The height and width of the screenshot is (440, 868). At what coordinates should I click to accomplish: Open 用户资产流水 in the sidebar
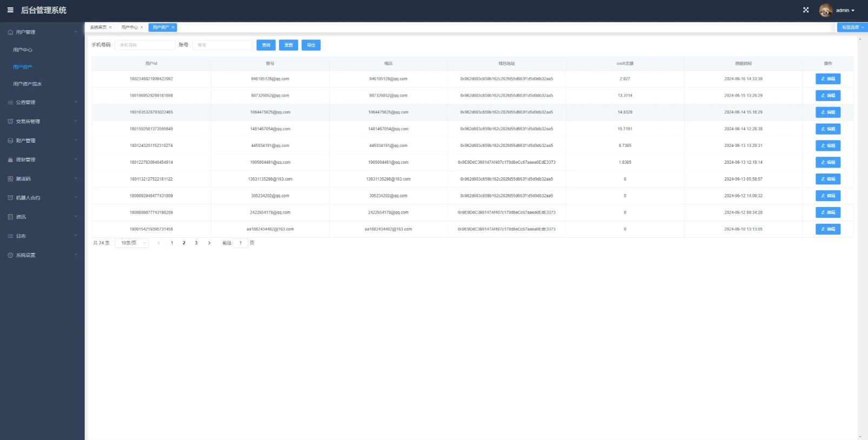pyautogui.click(x=27, y=84)
